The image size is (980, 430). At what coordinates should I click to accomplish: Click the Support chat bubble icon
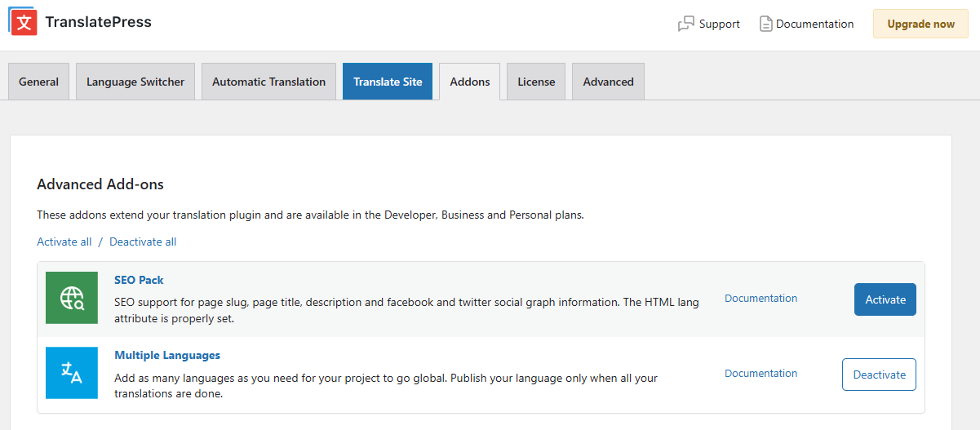pyautogui.click(x=686, y=24)
